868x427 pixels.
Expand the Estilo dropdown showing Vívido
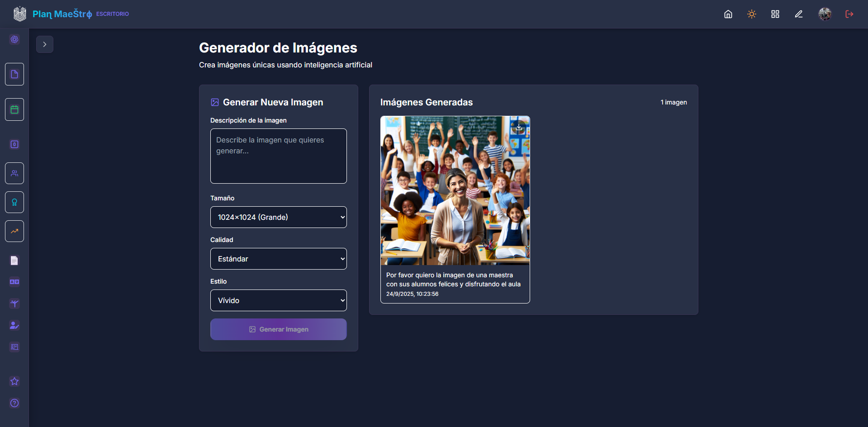278,300
